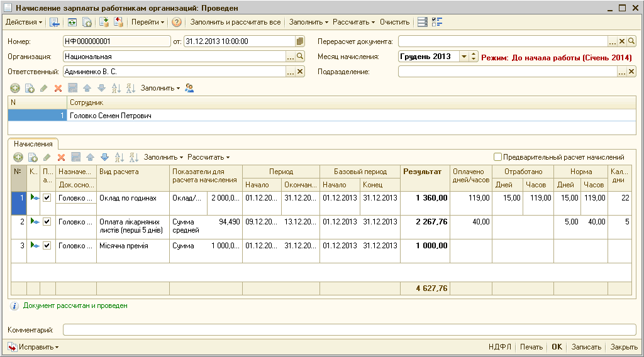
Task: Click the magnifier next to Организация field
Action: (x=300, y=57)
